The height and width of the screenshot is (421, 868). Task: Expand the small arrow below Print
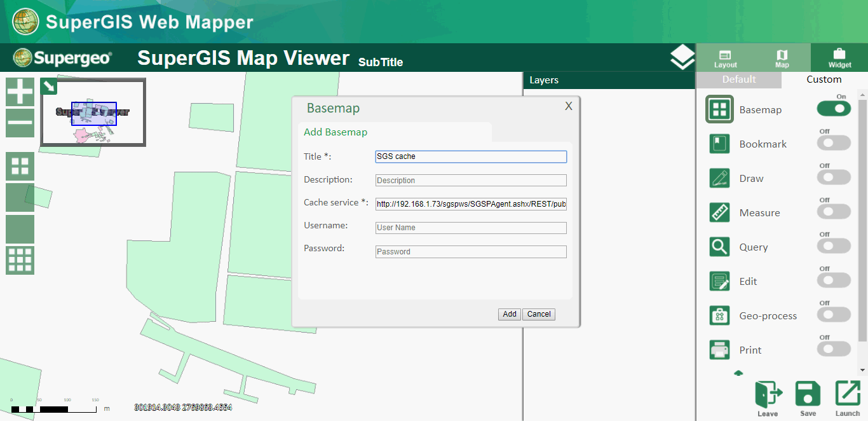click(x=738, y=373)
